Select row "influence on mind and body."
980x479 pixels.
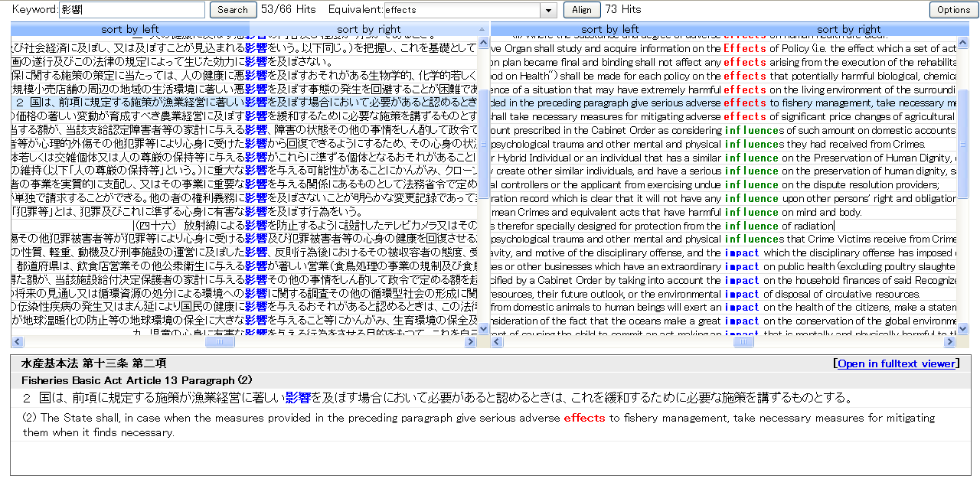[x=724, y=212]
